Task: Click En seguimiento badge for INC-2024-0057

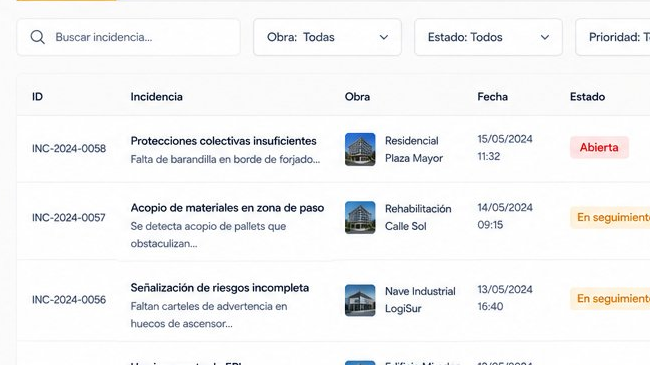Action: (610, 217)
